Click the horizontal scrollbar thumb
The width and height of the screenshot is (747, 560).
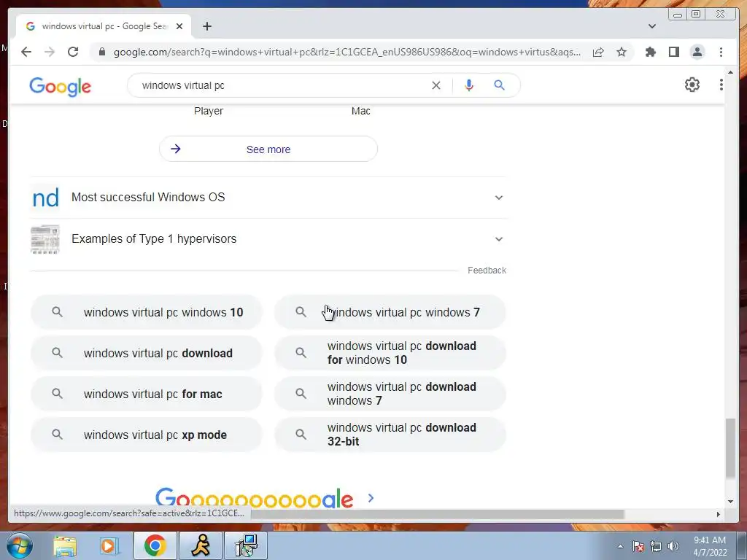[438, 514]
